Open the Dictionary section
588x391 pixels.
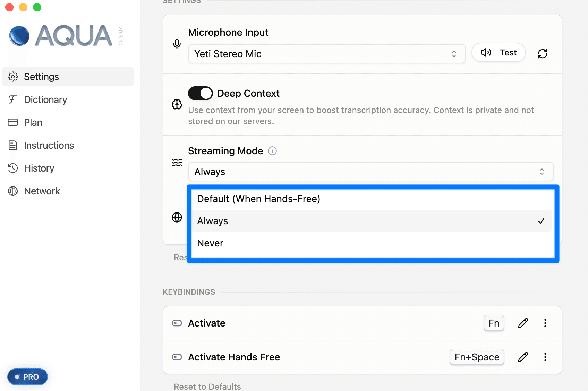[45, 99]
